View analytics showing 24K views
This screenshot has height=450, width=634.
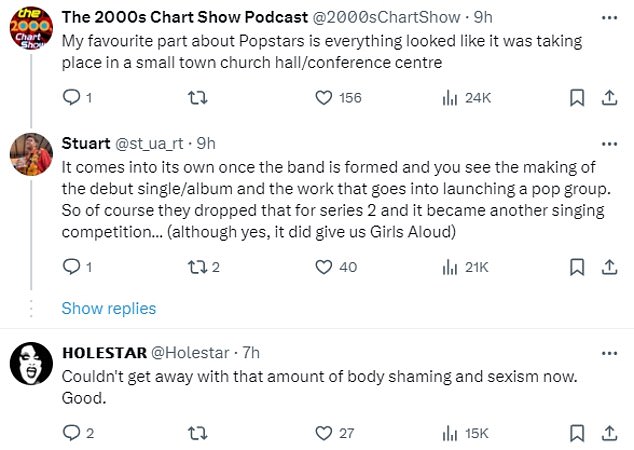(450, 97)
